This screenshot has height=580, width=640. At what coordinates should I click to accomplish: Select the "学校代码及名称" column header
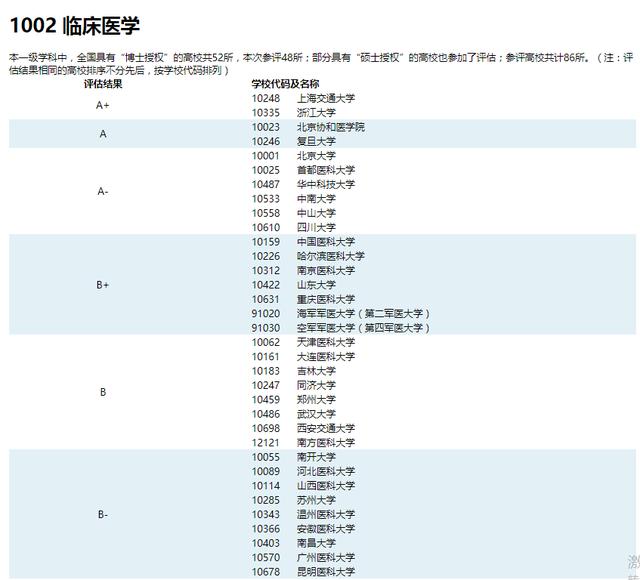(285, 84)
